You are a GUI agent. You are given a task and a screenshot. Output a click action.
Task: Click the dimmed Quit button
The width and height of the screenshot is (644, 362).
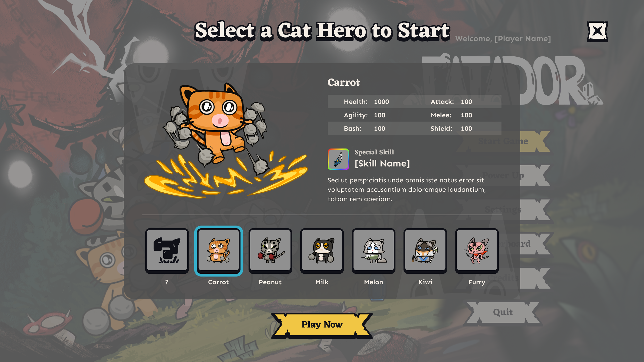click(503, 312)
